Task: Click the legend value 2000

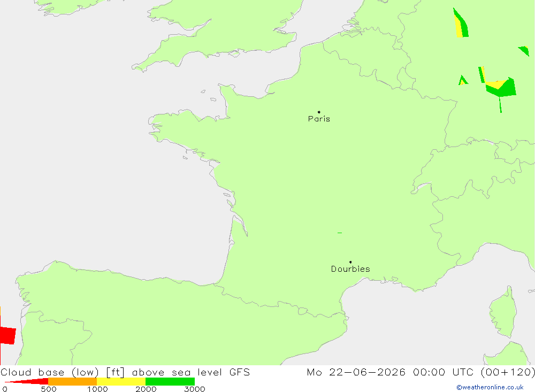Action: tap(146, 389)
